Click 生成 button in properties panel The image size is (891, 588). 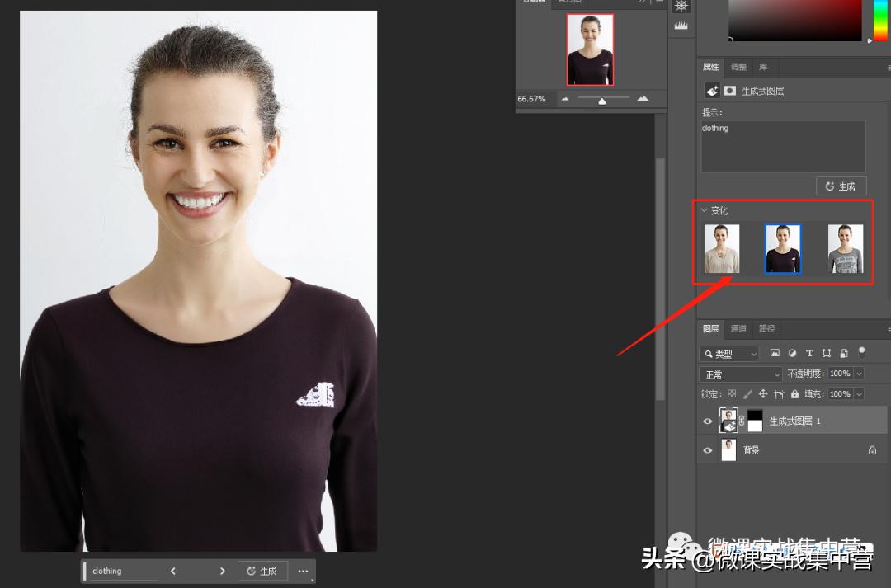coord(841,186)
